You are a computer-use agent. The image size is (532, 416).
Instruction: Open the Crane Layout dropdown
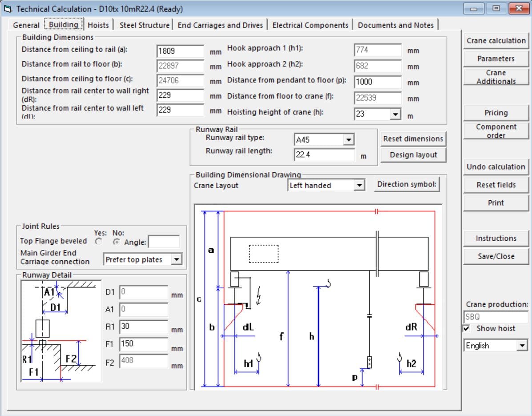click(359, 185)
